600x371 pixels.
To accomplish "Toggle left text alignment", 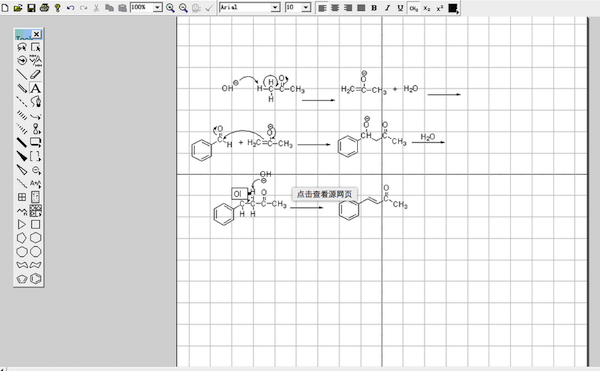I will click(x=322, y=8).
